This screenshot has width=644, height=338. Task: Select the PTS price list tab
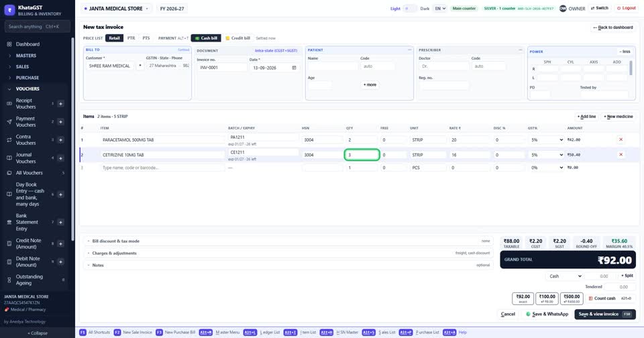[x=146, y=38]
